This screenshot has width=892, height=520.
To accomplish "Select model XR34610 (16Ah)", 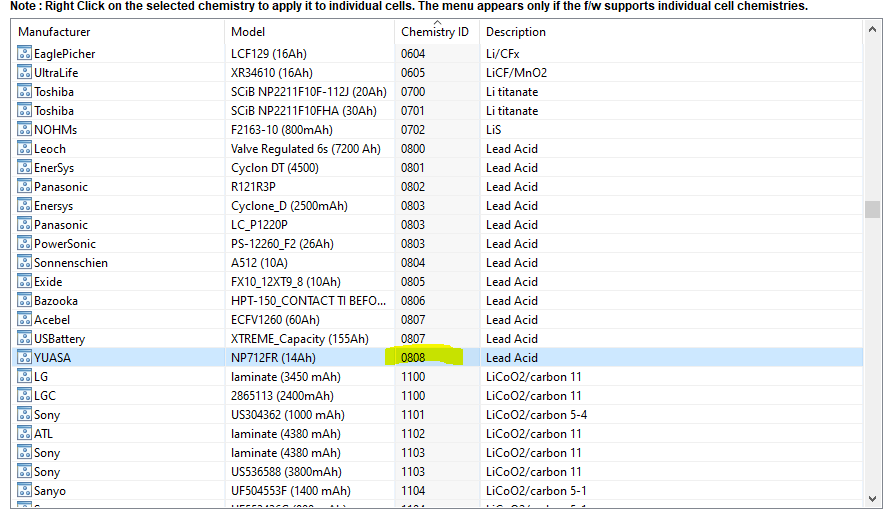I will (x=272, y=73).
